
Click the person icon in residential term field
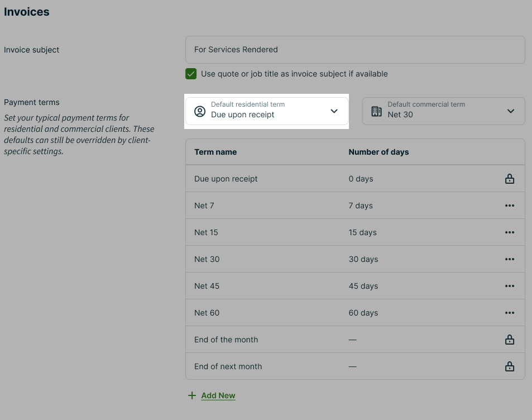coord(200,111)
